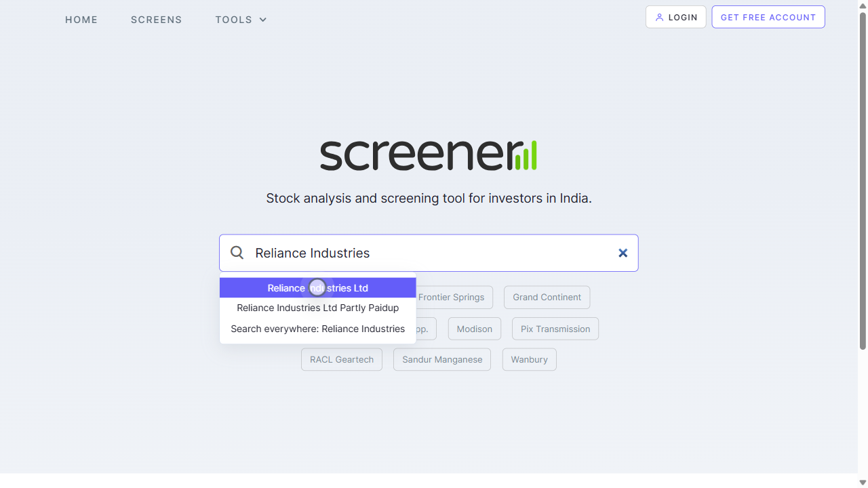Click the scrollbar up arrow
The image size is (868, 488).
click(863, 5)
